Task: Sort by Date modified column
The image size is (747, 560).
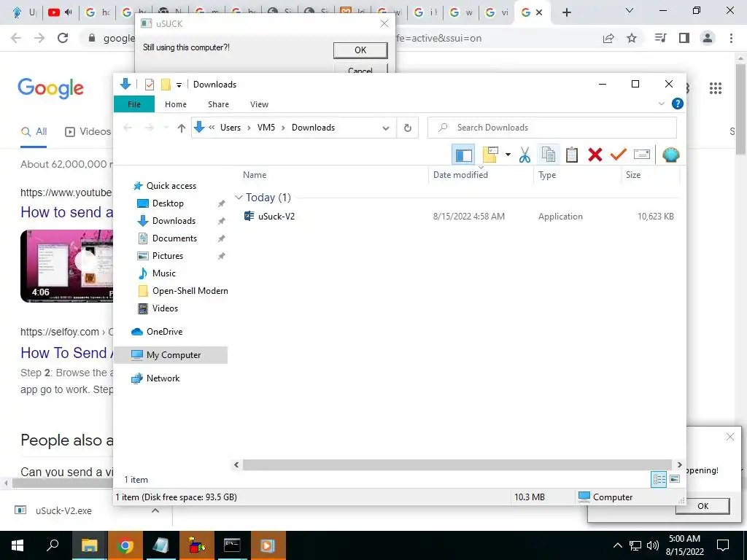Action: pyautogui.click(x=460, y=175)
